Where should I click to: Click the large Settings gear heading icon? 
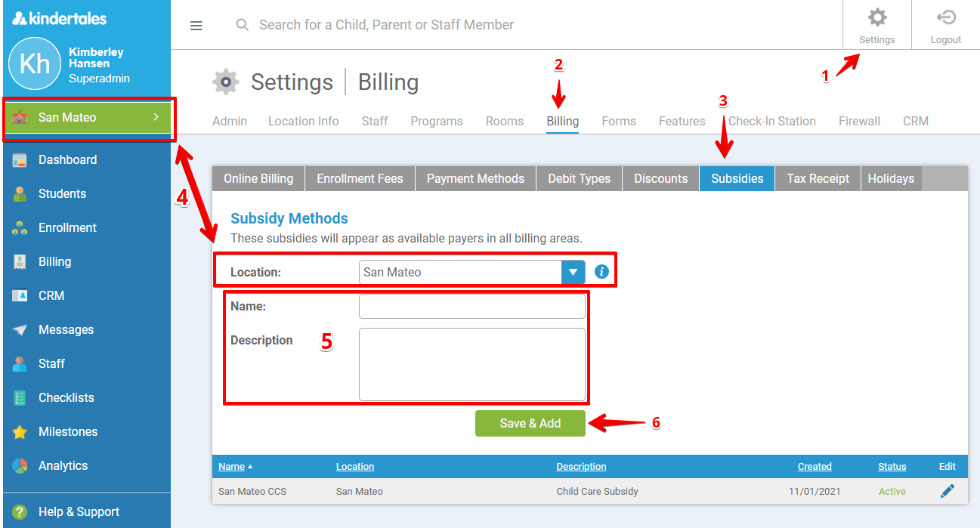click(226, 82)
